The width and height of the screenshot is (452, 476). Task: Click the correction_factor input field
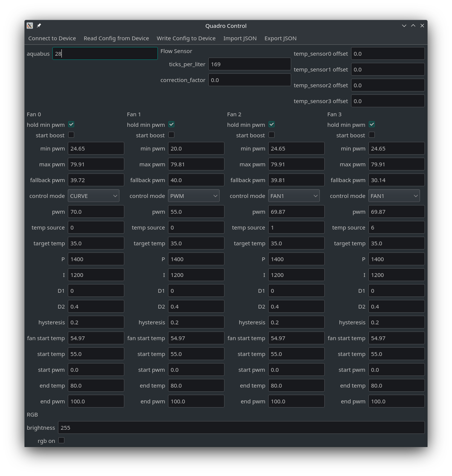pyautogui.click(x=250, y=80)
